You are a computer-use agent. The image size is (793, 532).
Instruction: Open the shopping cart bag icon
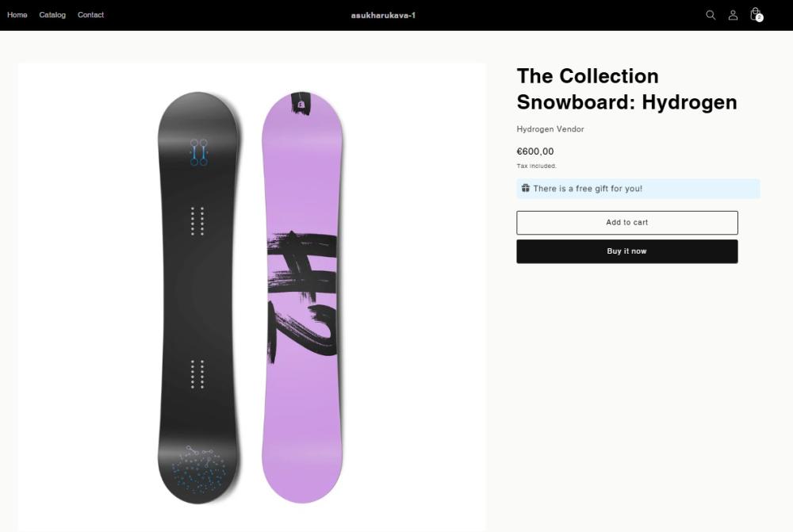pyautogui.click(x=755, y=13)
